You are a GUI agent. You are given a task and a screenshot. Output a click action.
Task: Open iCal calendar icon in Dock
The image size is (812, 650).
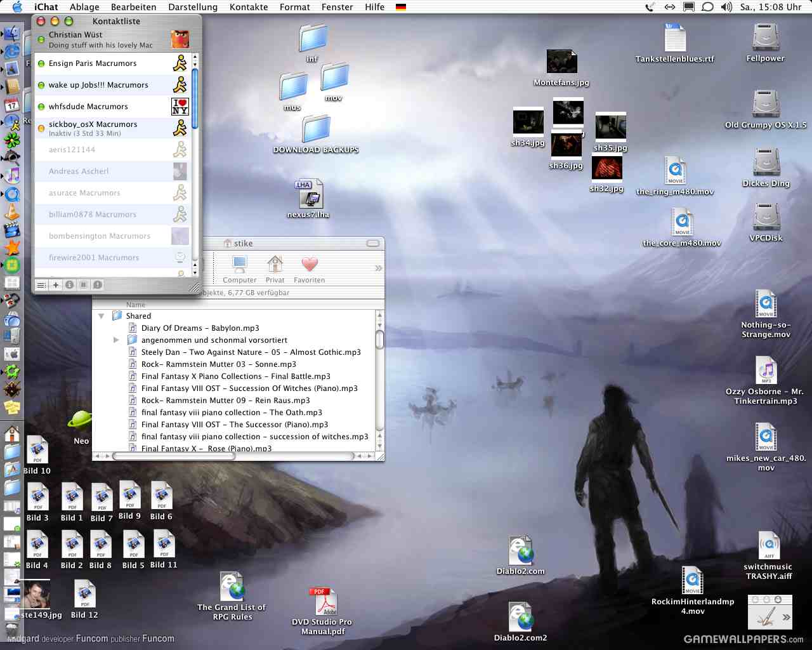pos(11,104)
